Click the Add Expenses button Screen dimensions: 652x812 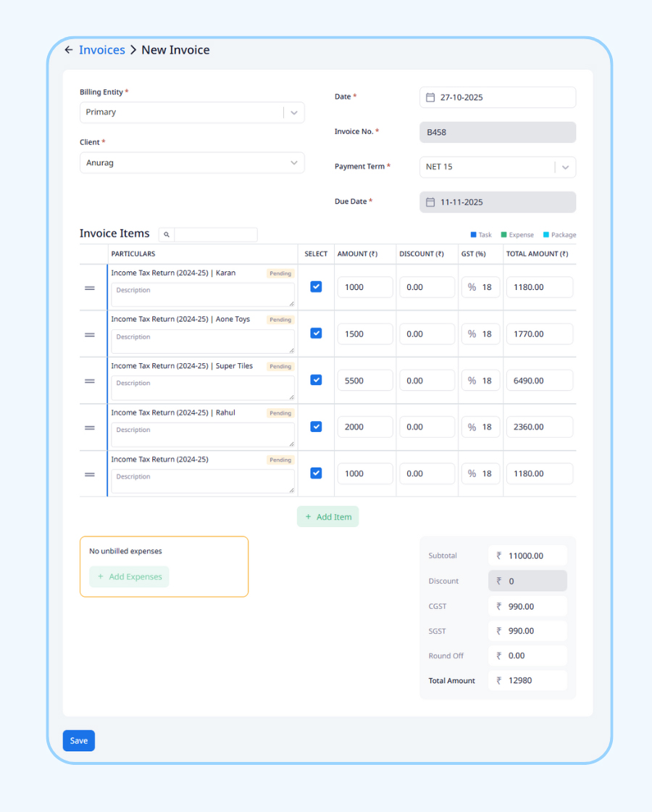pyautogui.click(x=129, y=577)
